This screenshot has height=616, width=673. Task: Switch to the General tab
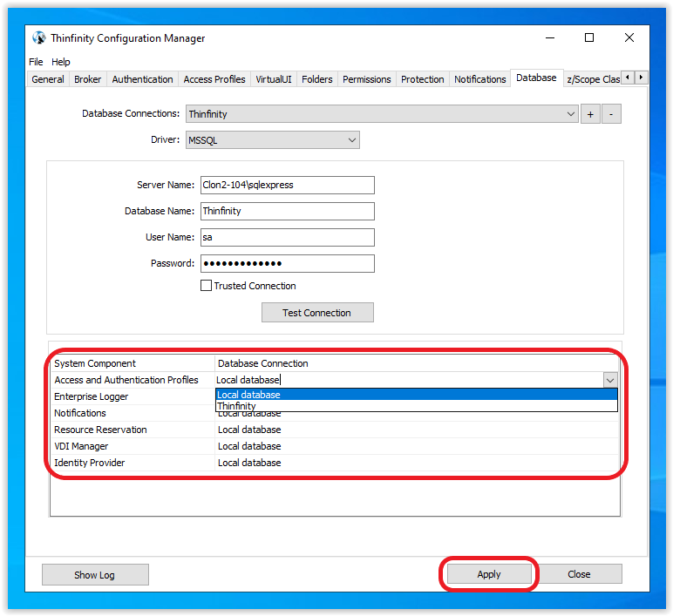(48, 79)
